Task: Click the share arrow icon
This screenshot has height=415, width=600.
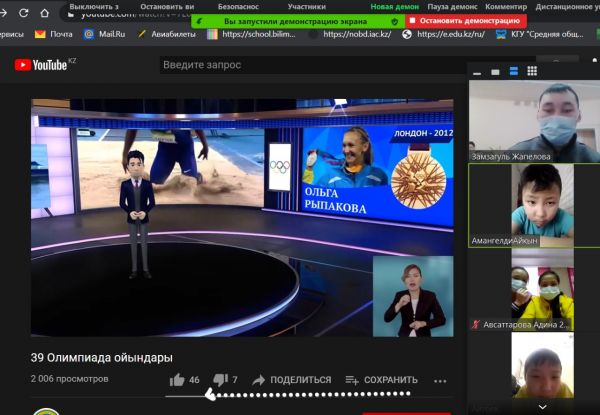Action: click(259, 379)
